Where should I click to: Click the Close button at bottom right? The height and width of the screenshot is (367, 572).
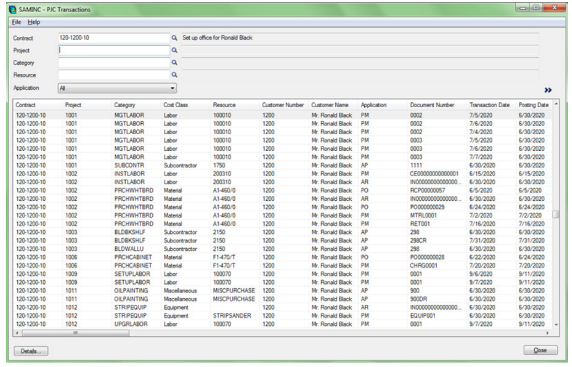[x=540, y=350]
